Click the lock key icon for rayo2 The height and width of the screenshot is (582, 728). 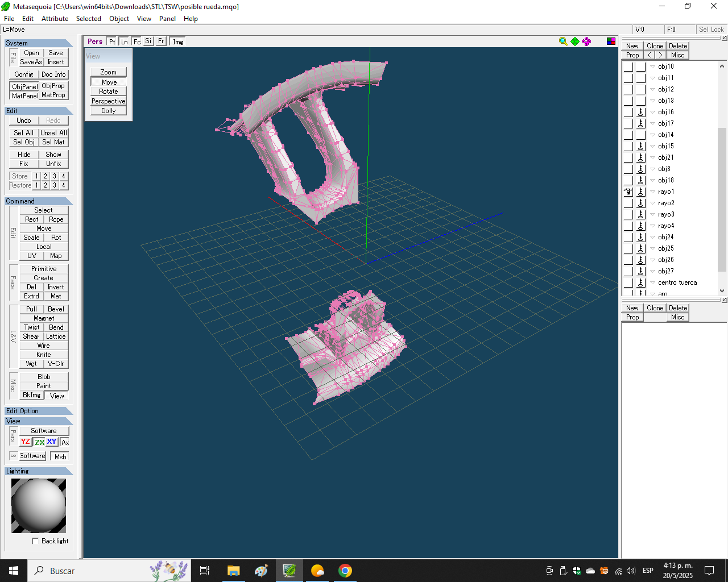coord(640,203)
